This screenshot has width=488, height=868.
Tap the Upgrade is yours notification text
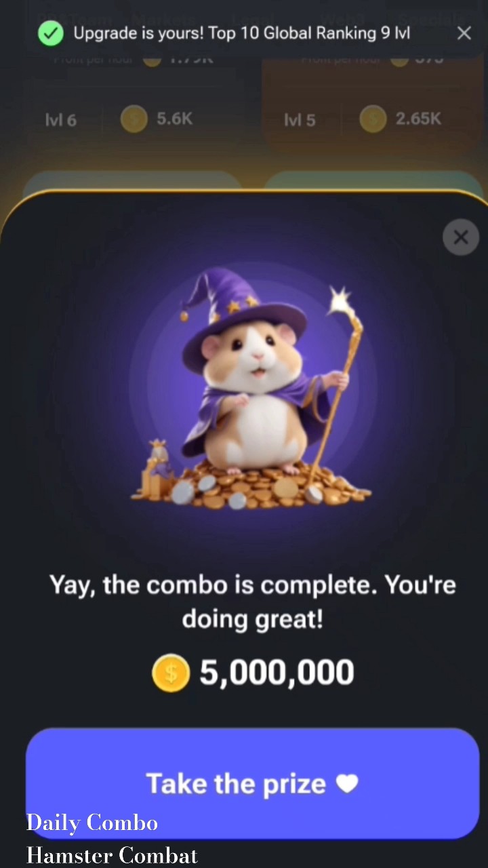241,33
